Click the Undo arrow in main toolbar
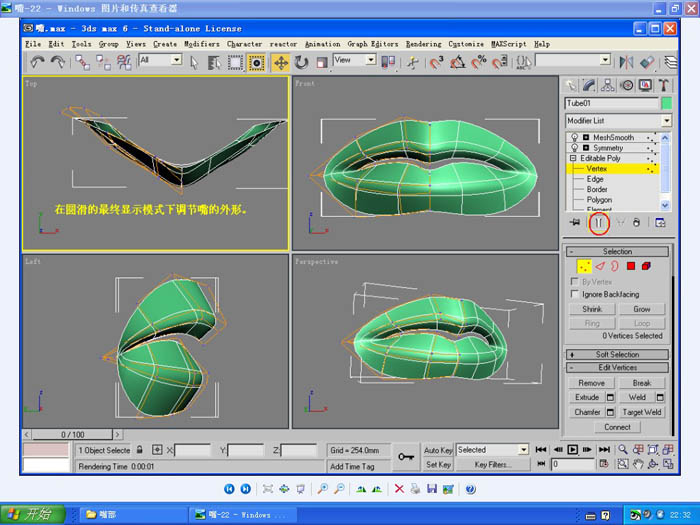The height and width of the screenshot is (525, 700). pyautogui.click(x=37, y=62)
